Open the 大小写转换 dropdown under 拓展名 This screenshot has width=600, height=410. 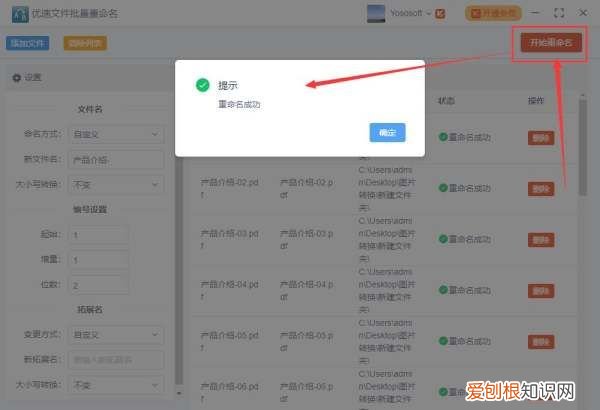tap(116, 385)
